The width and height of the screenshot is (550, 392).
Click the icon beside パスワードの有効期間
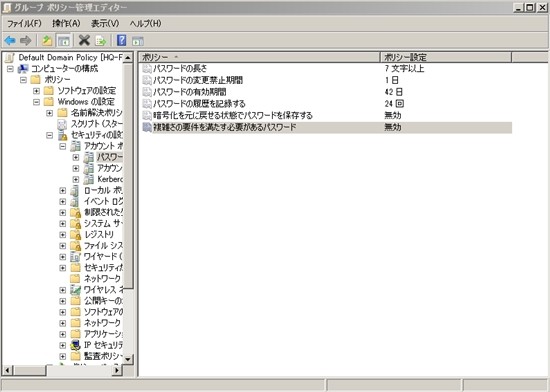(x=147, y=92)
